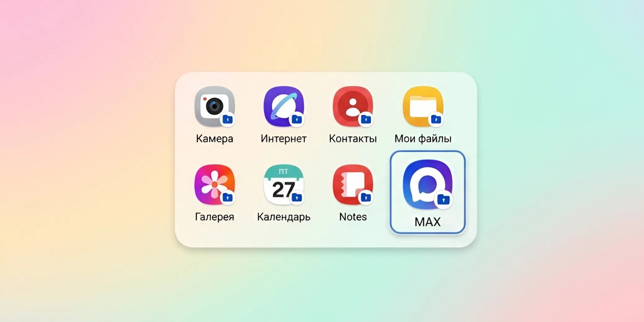Click the secure folder badge on MAX
The height and width of the screenshot is (322, 644).
pyautogui.click(x=443, y=199)
